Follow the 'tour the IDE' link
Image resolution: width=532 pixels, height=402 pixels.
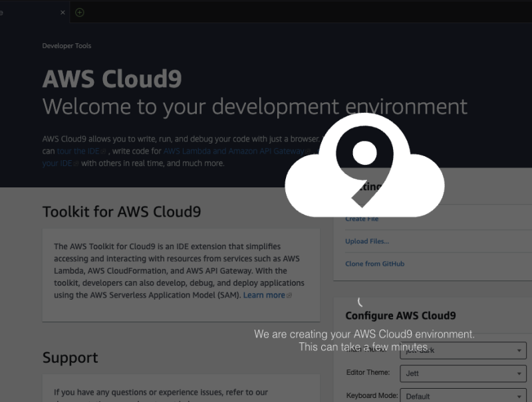[x=77, y=151]
